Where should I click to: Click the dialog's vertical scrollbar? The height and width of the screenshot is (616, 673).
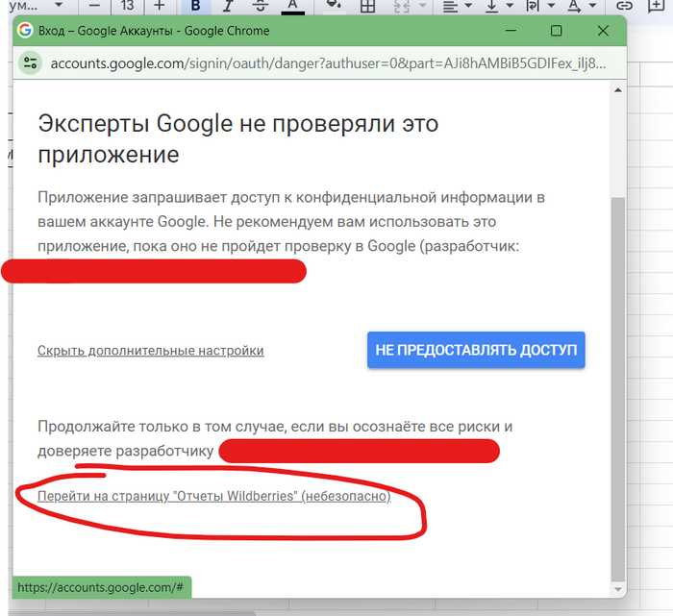(617, 384)
